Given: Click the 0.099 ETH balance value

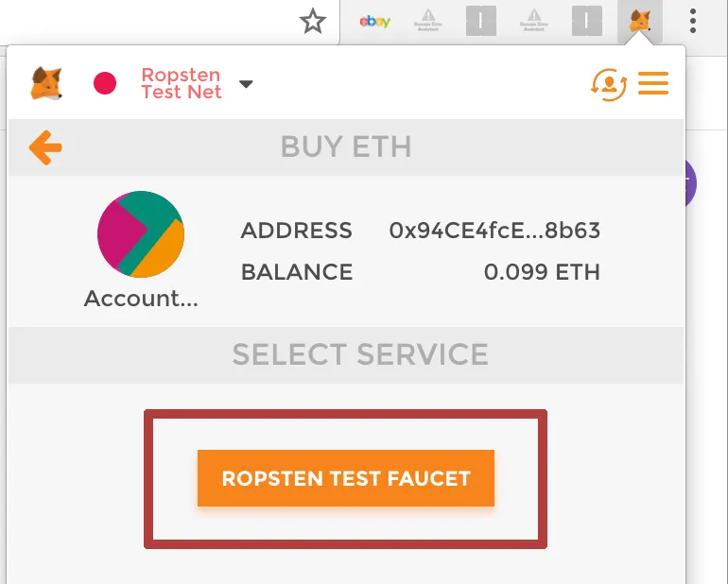Looking at the screenshot, I should click(x=542, y=272).
